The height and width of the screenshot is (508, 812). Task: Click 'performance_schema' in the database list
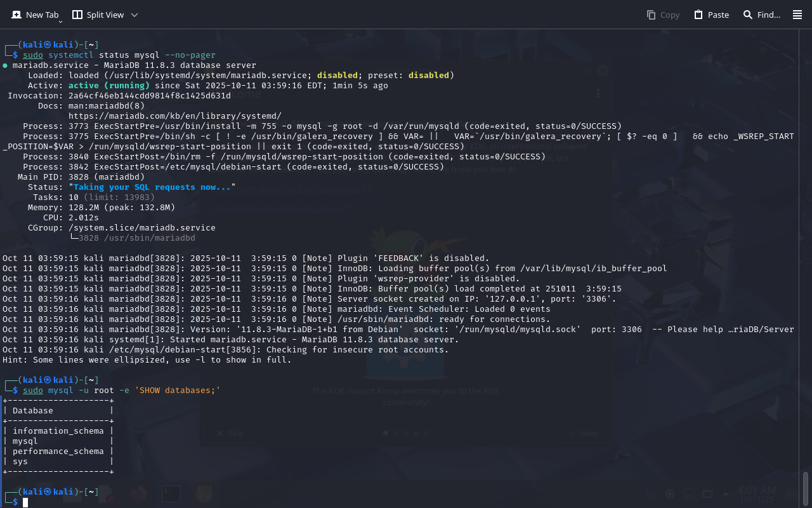pyautogui.click(x=58, y=451)
